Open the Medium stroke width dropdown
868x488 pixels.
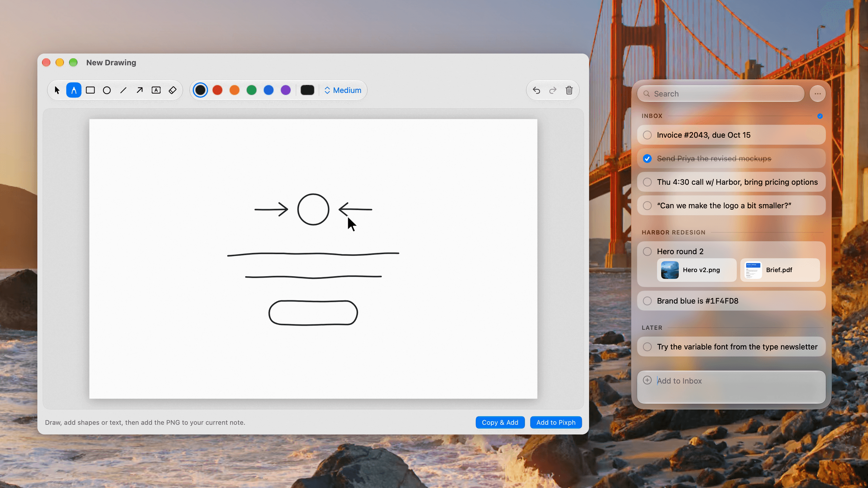coord(343,90)
